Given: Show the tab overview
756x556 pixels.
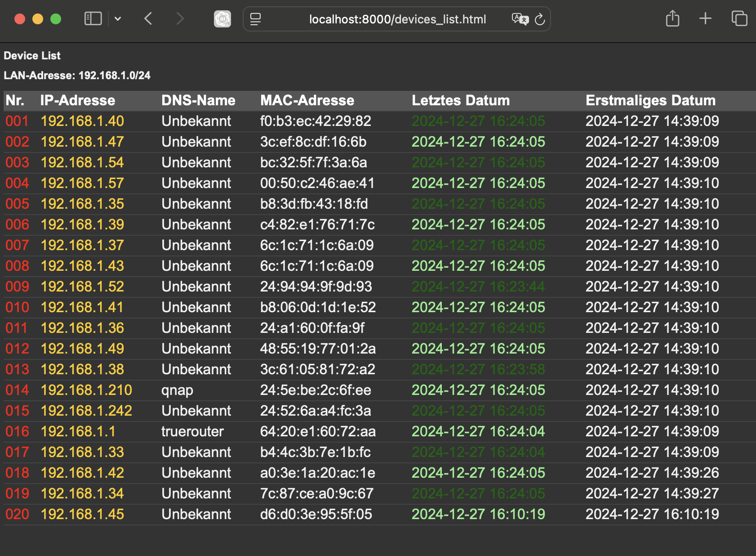Looking at the screenshot, I should 739,18.
